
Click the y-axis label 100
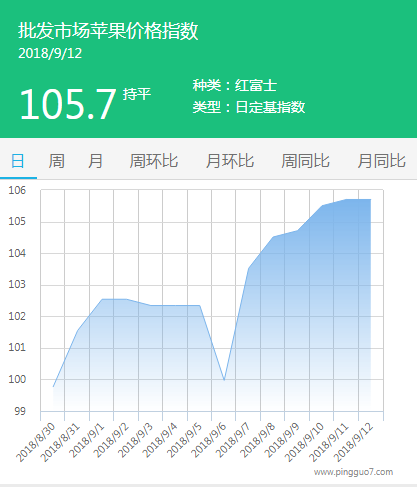tap(17, 379)
